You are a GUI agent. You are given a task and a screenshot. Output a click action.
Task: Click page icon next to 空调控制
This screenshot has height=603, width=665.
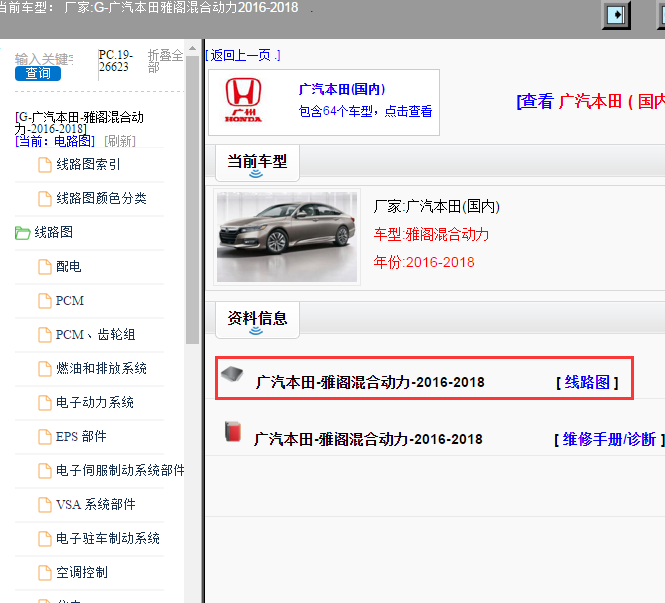(x=45, y=573)
